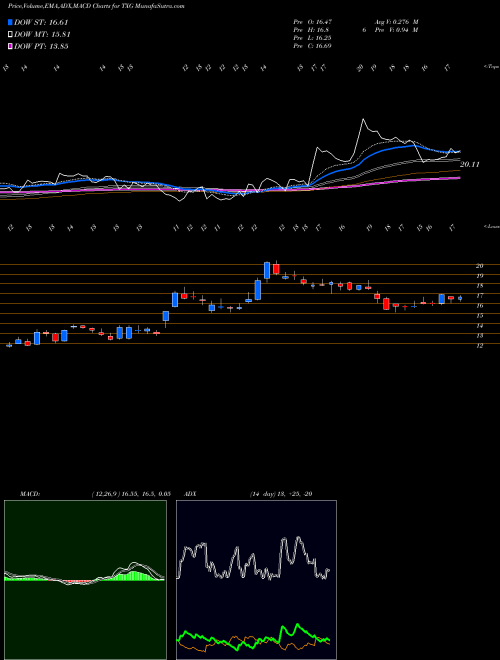Image resolution: width=500 pixels, height=660 pixels.
Task: Click price axis label 12
Action: click(x=479, y=346)
